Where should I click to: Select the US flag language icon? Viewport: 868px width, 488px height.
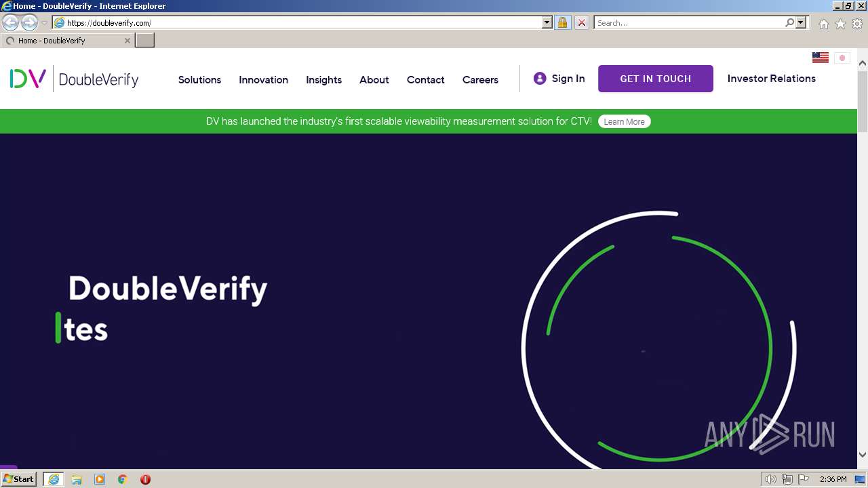(821, 58)
